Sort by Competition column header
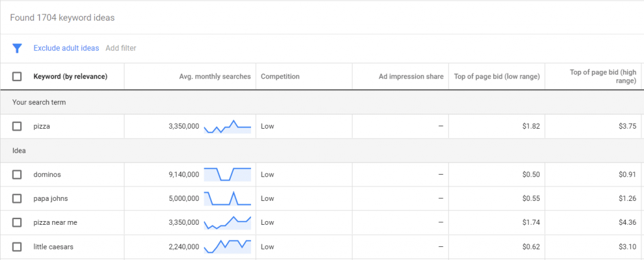Image resolution: width=644 pixels, height=260 pixels. tap(280, 77)
